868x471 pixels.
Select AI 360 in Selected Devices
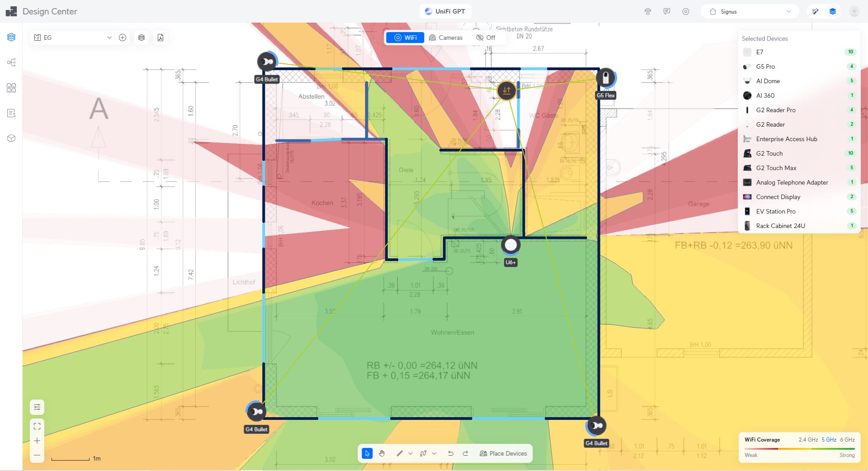click(x=799, y=95)
